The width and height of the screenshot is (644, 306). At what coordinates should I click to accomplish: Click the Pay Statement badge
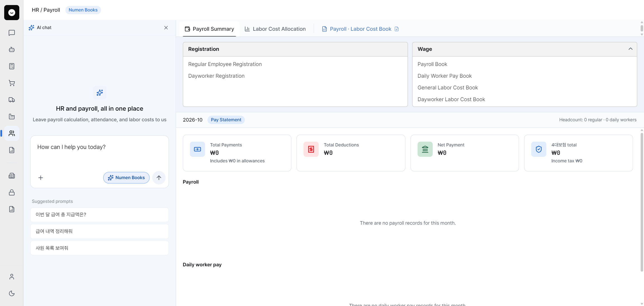click(x=226, y=120)
